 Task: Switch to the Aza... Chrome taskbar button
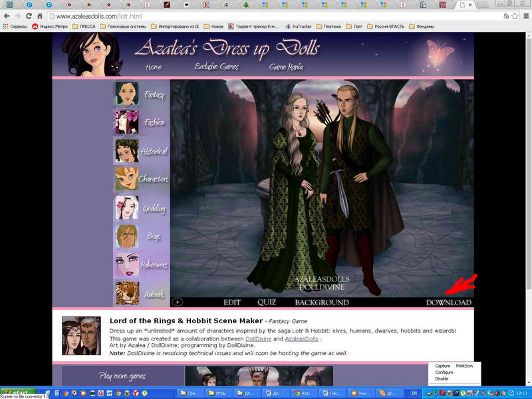(304, 393)
